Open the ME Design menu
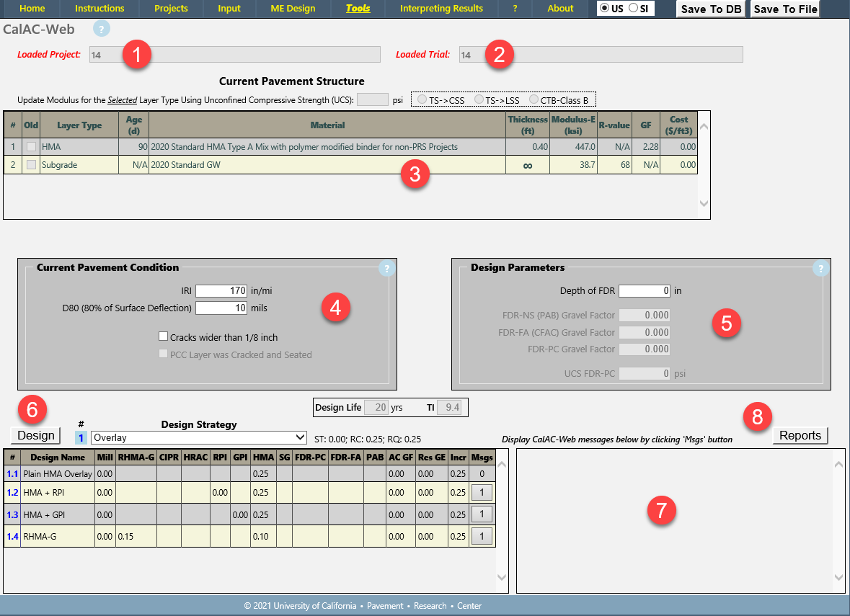 click(x=292, y=9)
